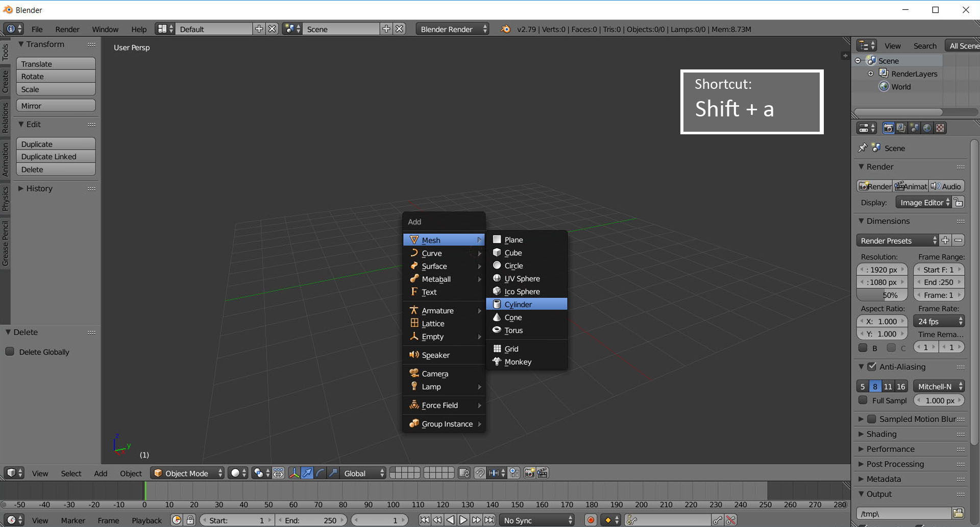Select the translate manipulator arrow icon
This screenshot has height=527, width=980.
click(x=307, y=473)
